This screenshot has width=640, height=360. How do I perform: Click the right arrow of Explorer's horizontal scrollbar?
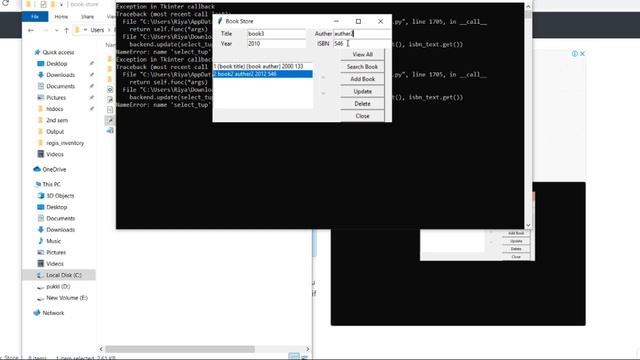[x=307, y=349]
